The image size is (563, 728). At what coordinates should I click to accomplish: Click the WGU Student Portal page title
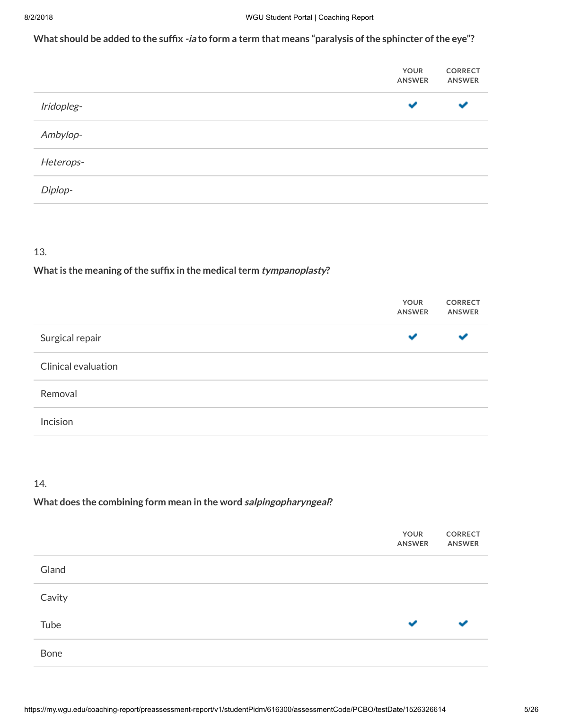coord(309,17)
